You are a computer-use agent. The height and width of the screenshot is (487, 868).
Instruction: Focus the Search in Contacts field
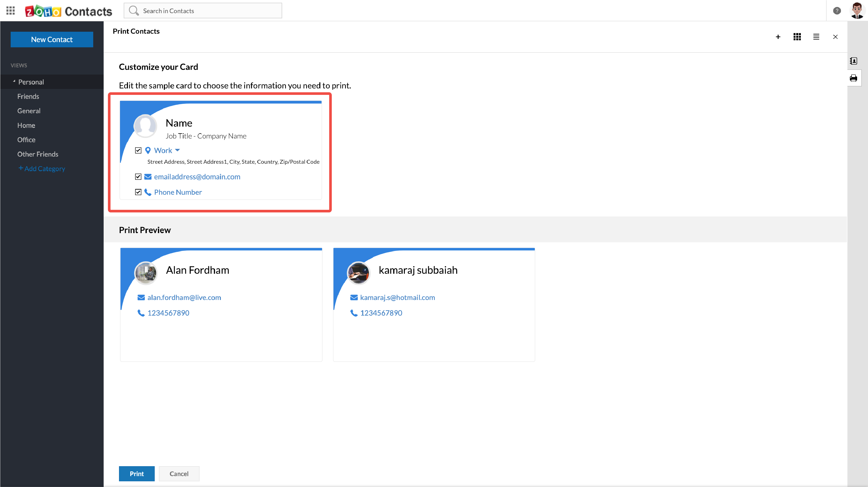(x=203, y=11)
